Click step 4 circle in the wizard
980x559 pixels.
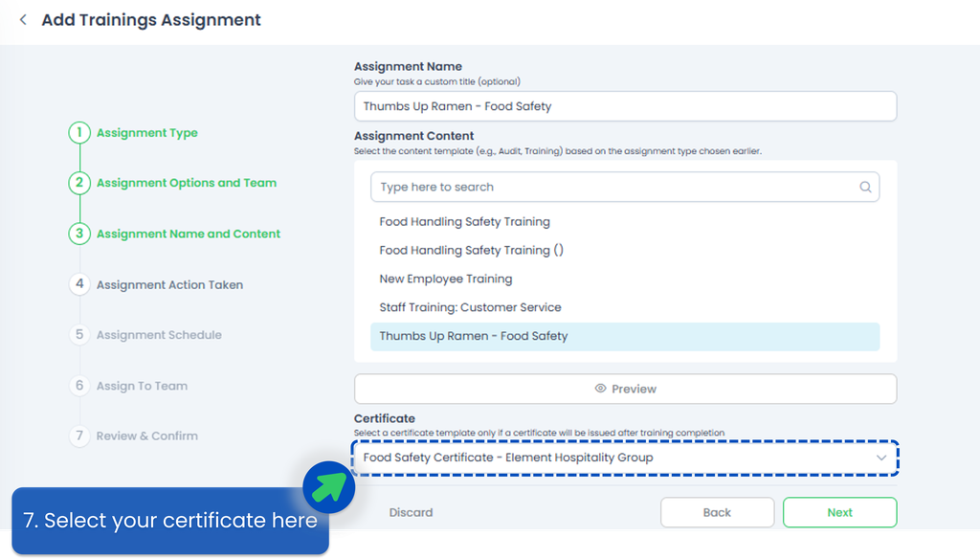(80, 284)
